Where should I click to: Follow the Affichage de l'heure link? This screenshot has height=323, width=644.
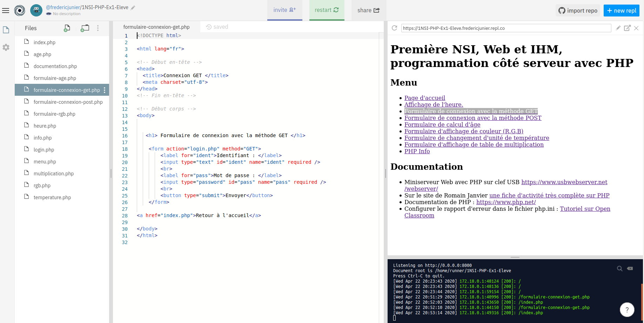point(434,105)
